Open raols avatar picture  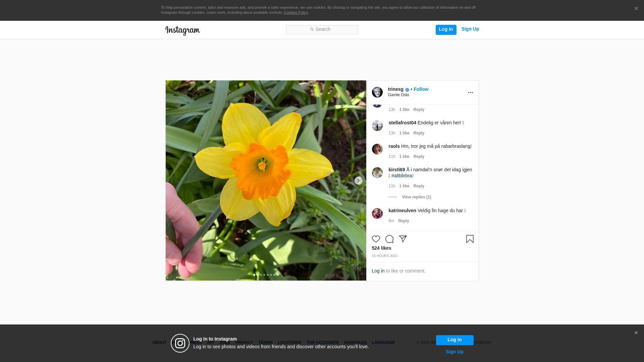click(377, 149)
